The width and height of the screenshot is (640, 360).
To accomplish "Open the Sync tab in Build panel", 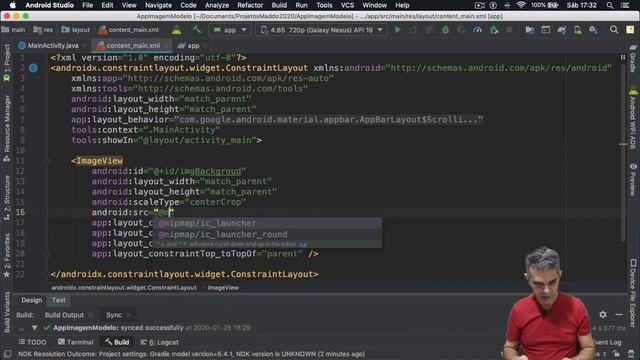I will (x=114, y=315).
